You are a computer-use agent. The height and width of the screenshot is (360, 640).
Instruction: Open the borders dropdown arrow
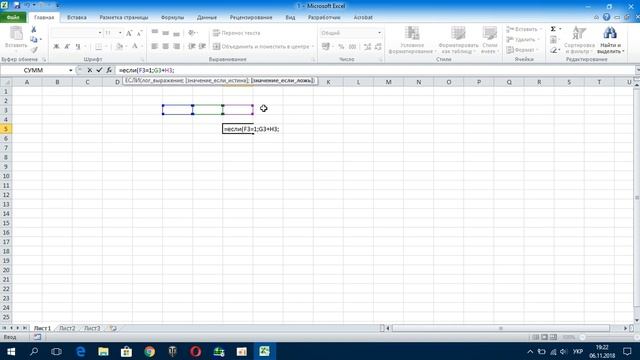(106, 47)
